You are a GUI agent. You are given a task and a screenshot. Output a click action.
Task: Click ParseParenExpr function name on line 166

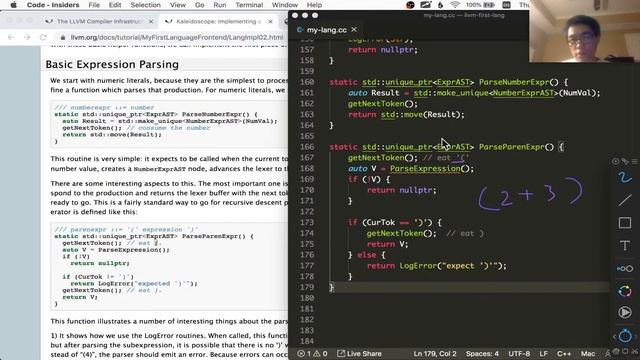point(511,147)
